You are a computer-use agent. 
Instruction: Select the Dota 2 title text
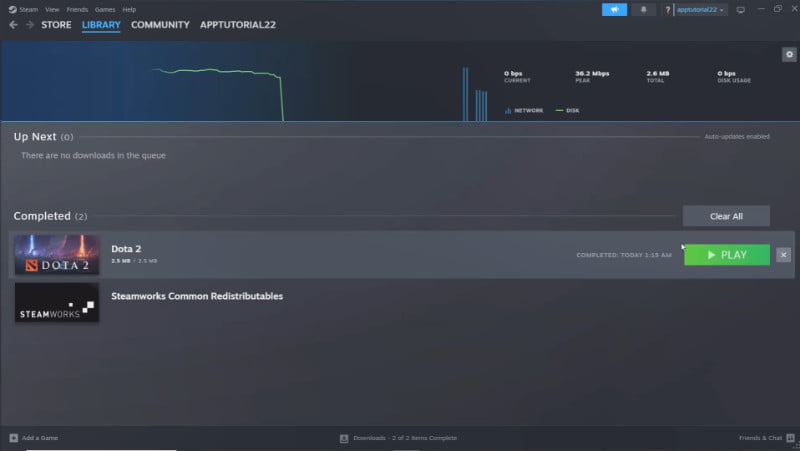click(126, 248)
